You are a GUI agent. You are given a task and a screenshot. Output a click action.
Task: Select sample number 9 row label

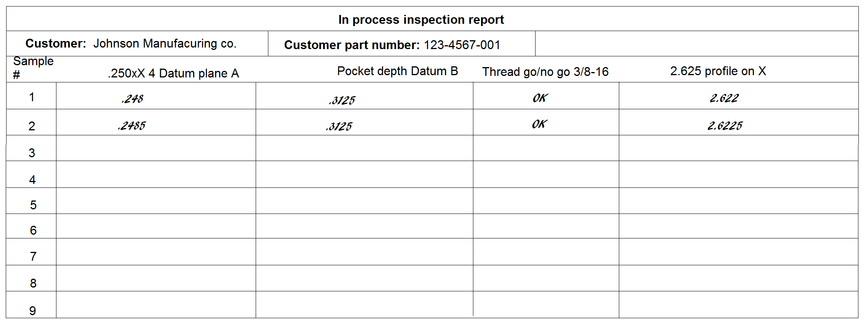(33, 311)
